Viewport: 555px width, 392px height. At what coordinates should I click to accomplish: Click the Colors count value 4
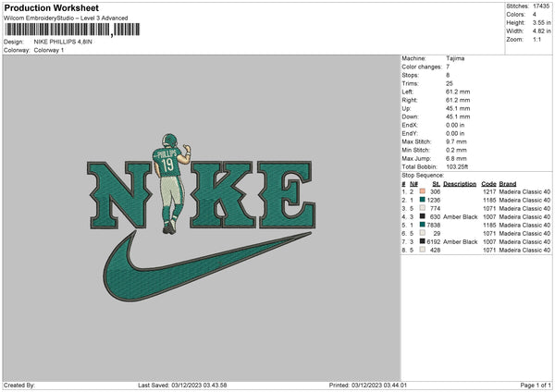[535, 15]
